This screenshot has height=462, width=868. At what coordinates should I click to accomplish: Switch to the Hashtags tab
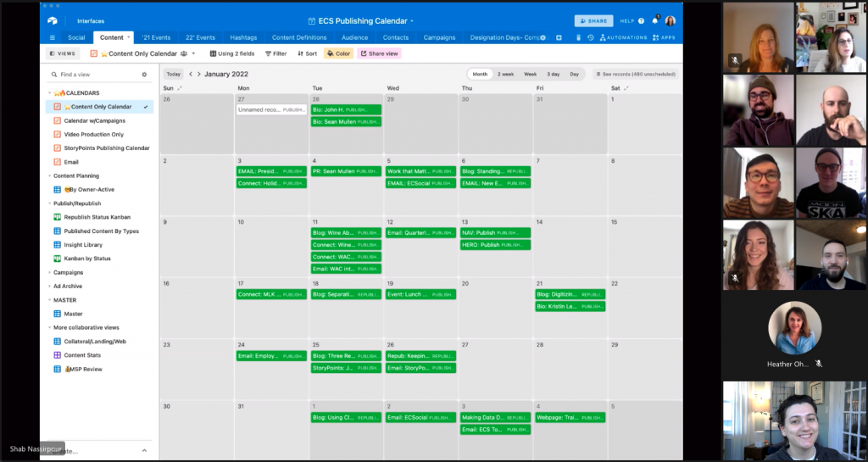pyautogui.click(x=243, y=37)
